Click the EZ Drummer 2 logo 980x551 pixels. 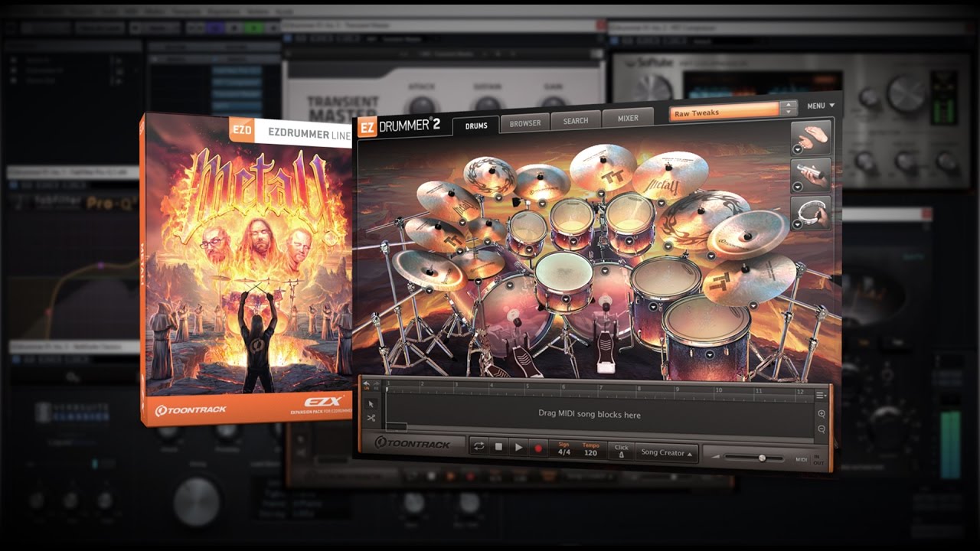coord(398,126)
